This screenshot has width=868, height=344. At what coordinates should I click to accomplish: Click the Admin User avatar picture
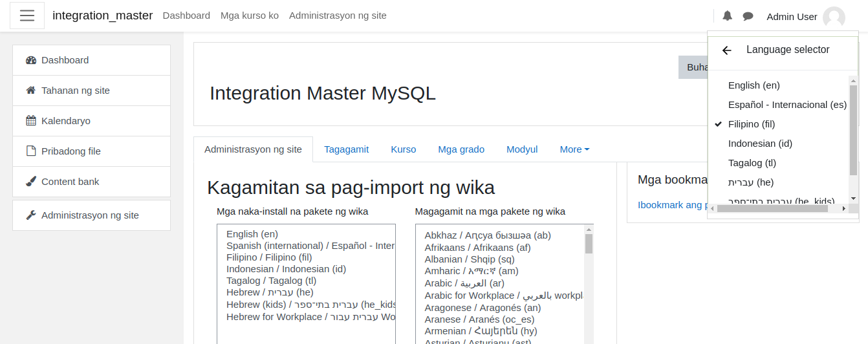834,17
